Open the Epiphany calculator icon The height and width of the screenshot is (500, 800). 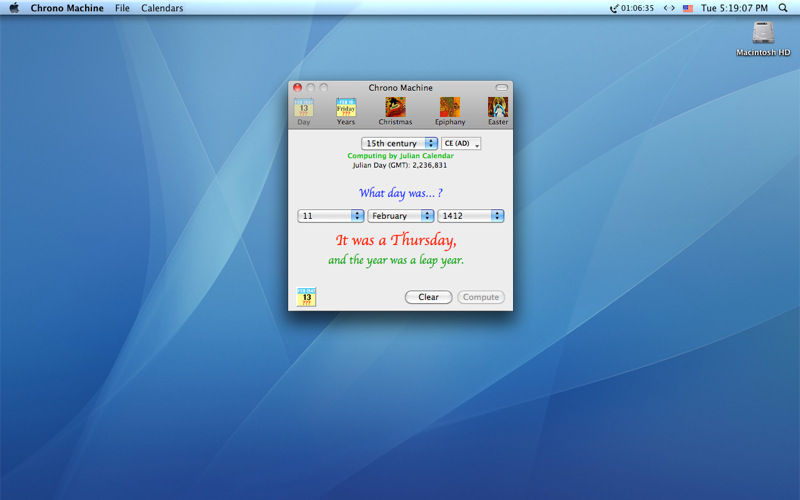[450, 112]
